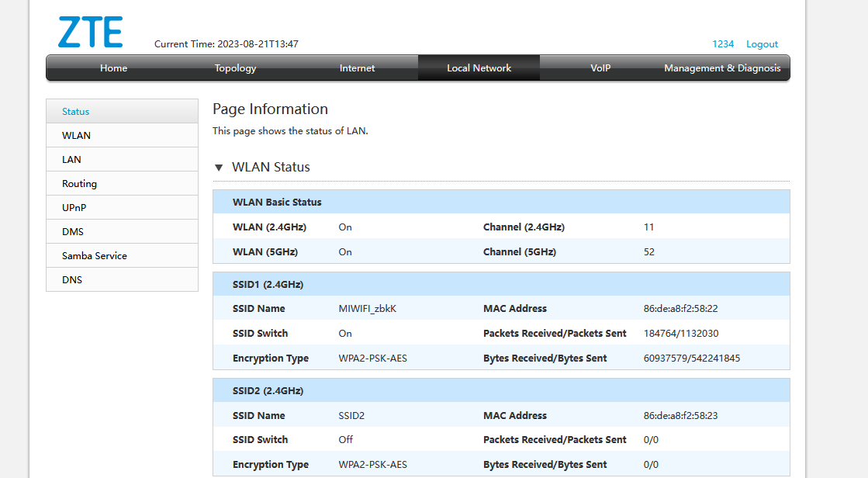Click the ZTE logo

(90, 32)
